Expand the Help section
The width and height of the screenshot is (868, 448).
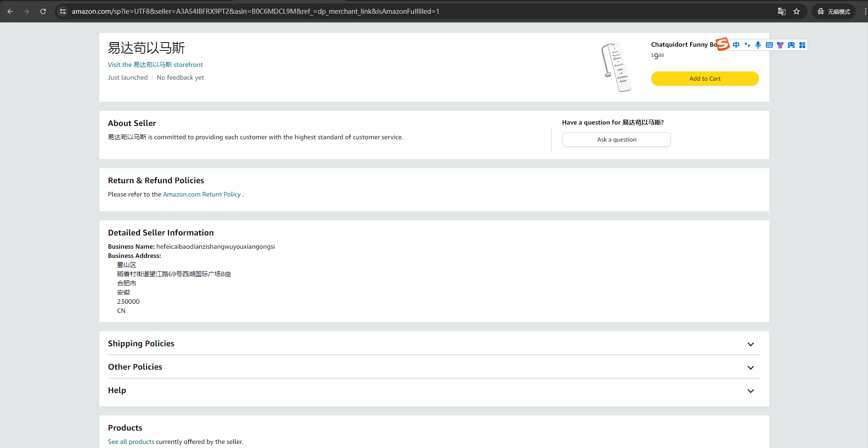[x=434, y=390]
